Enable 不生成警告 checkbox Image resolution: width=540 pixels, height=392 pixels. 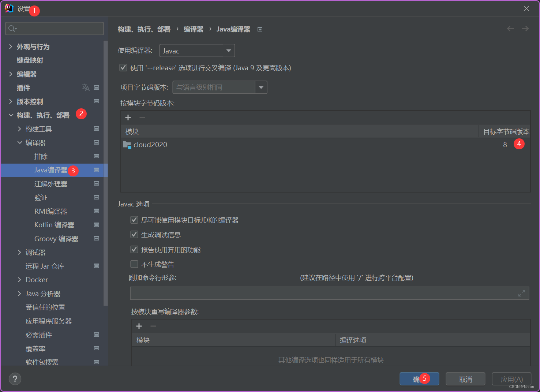[134, 264]
